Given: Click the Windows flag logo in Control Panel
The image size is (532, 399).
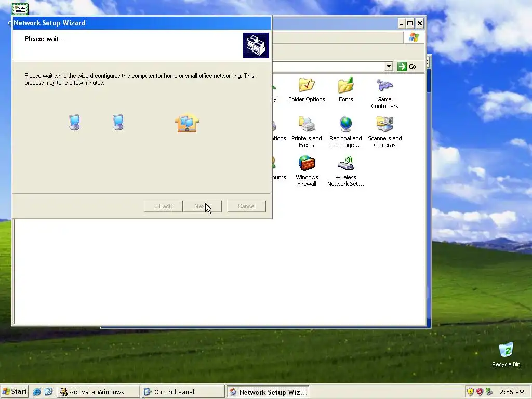Looking at the screenshot, I should (414, 37).
